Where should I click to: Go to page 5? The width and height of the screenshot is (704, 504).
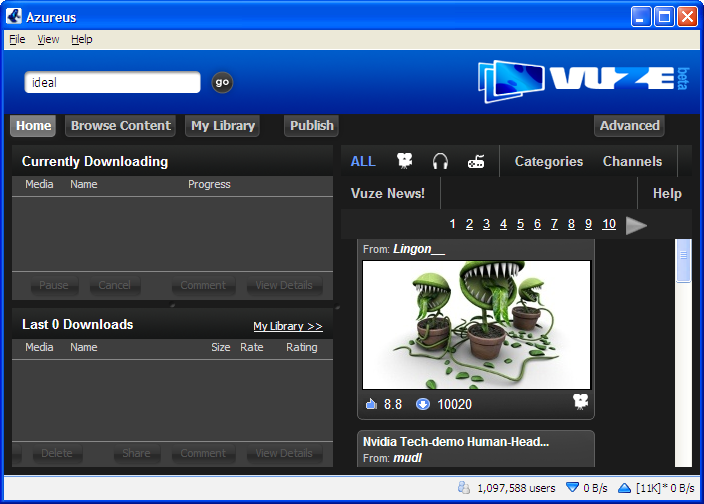[x=520, y=224]
